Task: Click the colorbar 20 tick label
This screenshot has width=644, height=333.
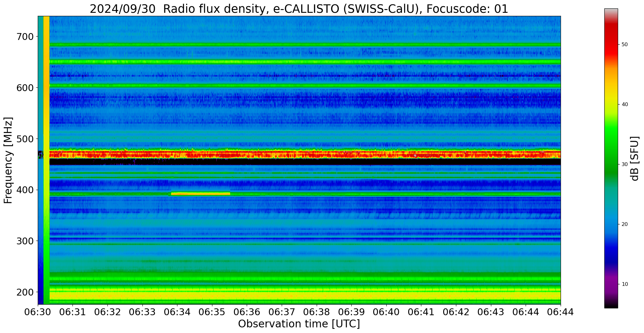Action: click(x=625, y=224)
